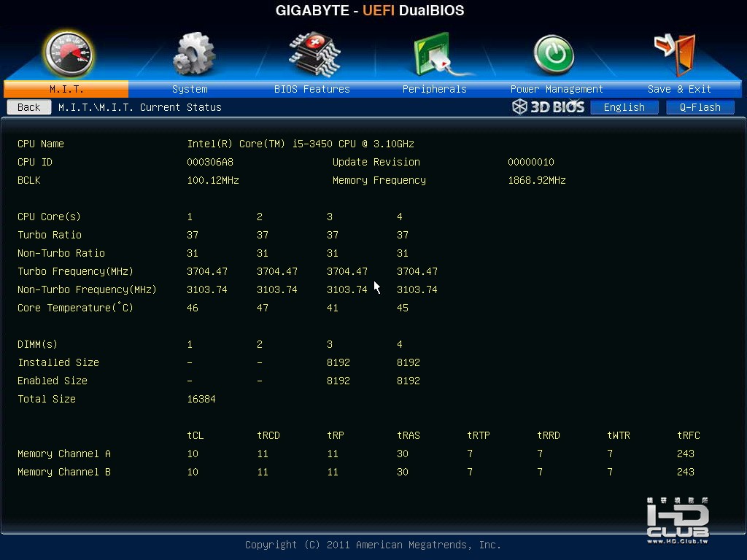747x560 pixels.
Task: Click the Memory Frequency value 1868.92MHz
Action: (x=536, y=181)
